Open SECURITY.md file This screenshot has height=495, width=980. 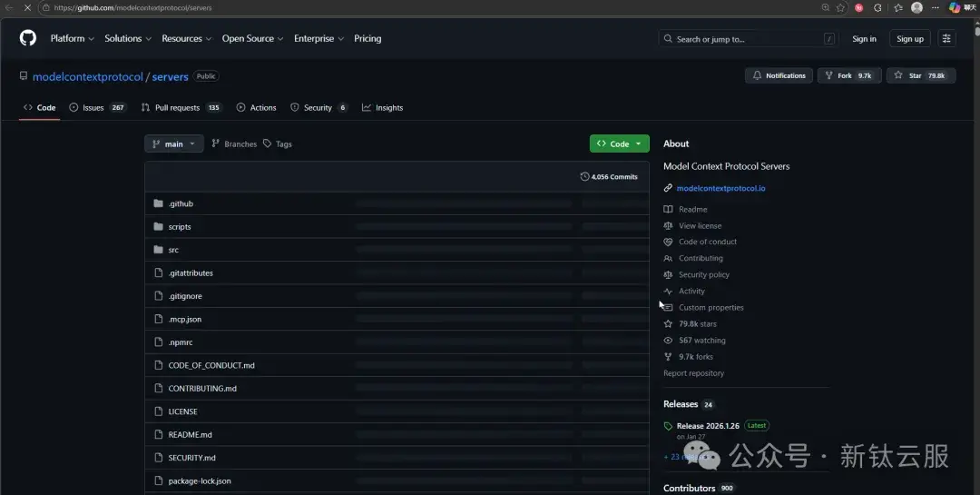point(191,458)
